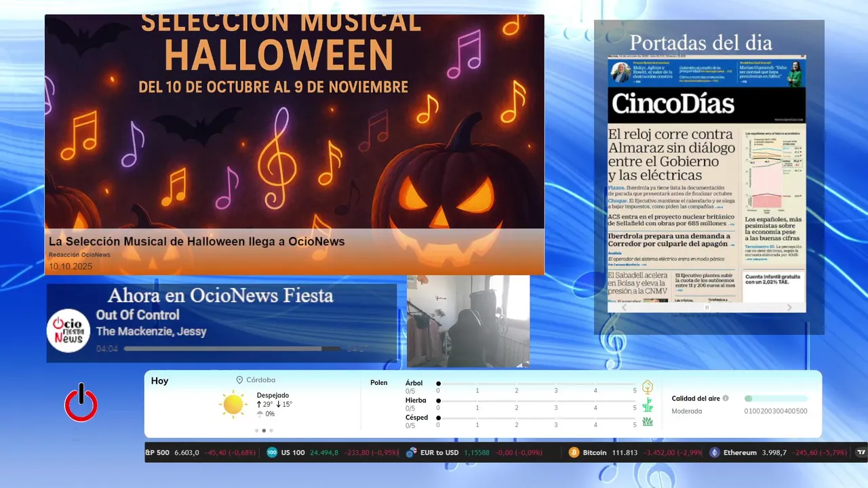Click the Césped pollen level scale
Viewport: 868px width, 488px height.
coord(536,418)
